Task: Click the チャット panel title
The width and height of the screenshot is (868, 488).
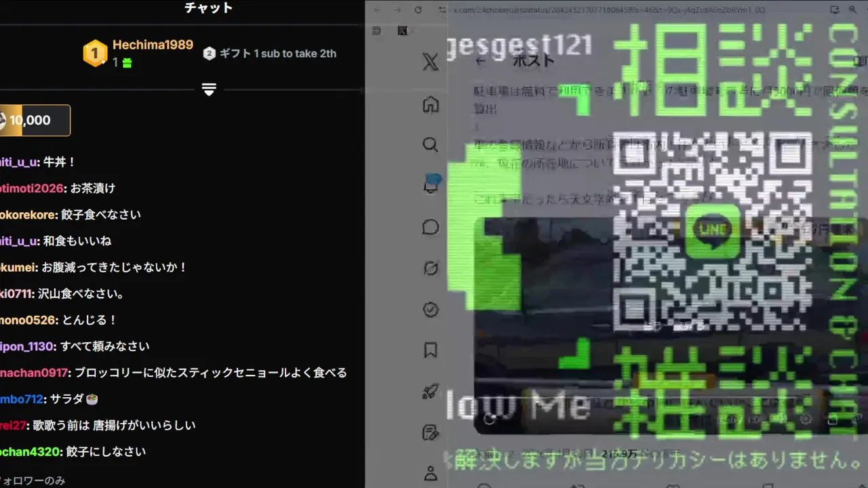Action: click(209, 8)
